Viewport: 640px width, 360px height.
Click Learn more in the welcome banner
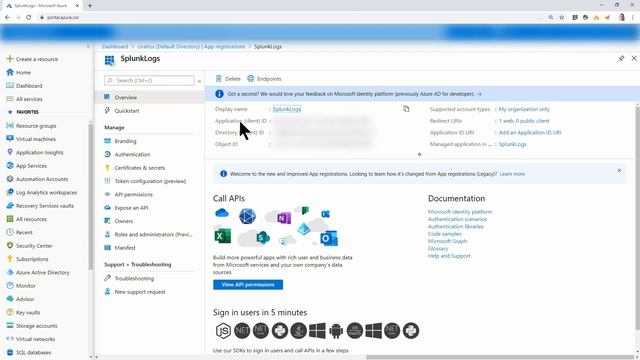(512, 174)
